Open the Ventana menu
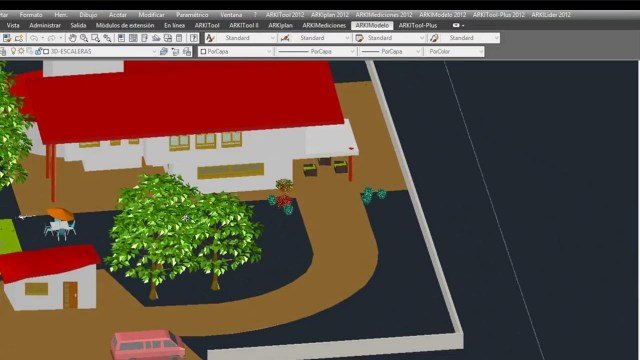The height and width of the screenshot is (360, 640). pos(231,15)
